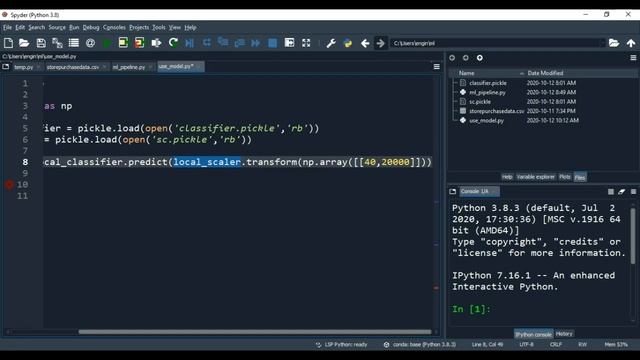
Task: Click the debug step-into icon
Action: 223,43
